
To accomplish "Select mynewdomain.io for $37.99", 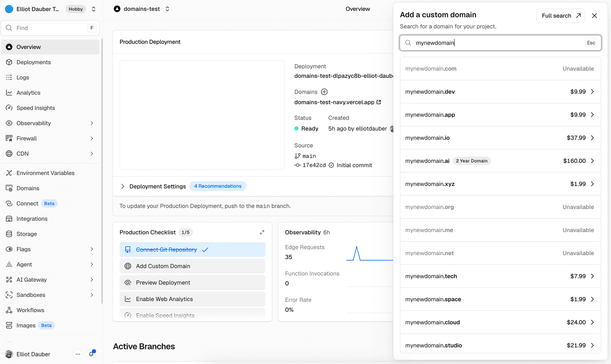I will (x=500, y=138).
